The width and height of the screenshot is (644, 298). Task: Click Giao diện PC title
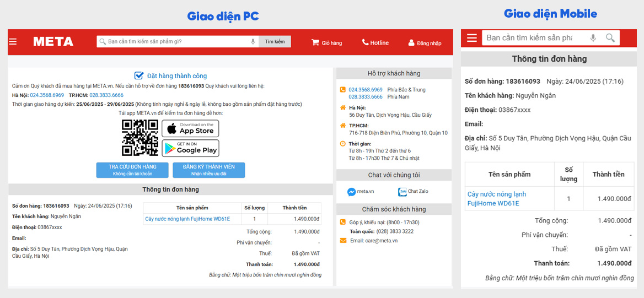[x=223, y=16]
